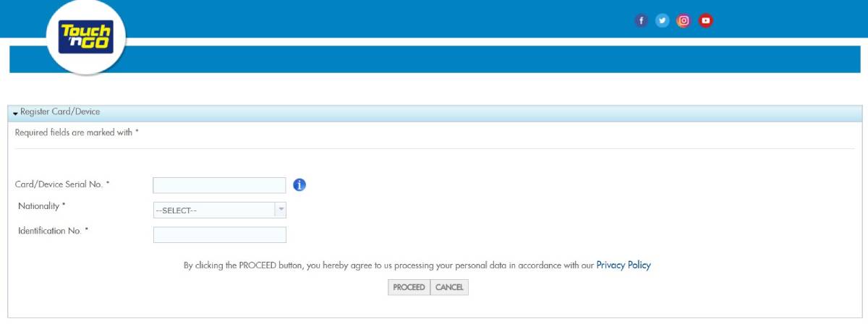Show info for Card/Device Serial No.
Viewport: 868px width, 324px height.
(x=299, y=185)
